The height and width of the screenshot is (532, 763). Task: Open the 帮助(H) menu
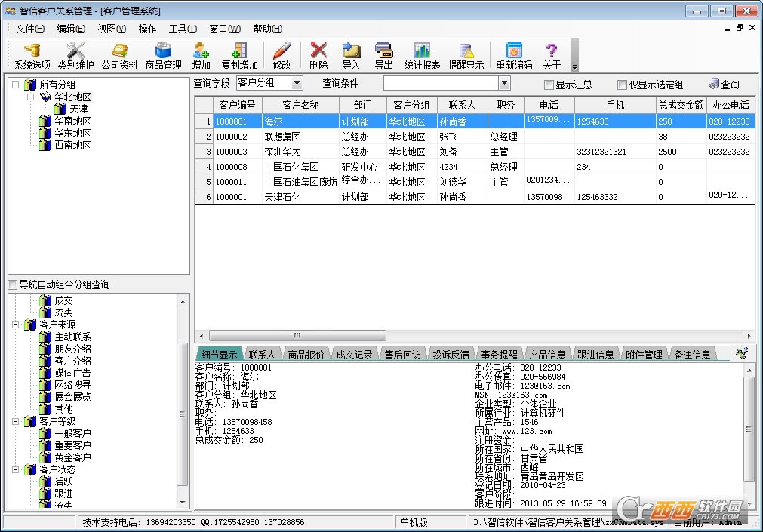(268, 29)
